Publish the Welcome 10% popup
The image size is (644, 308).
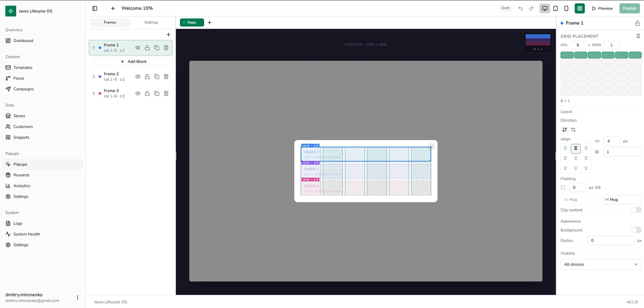pos(629,8)
